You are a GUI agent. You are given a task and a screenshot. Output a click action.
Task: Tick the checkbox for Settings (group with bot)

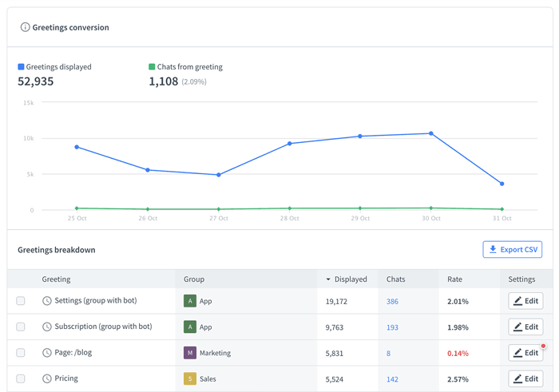pos(21,301)
